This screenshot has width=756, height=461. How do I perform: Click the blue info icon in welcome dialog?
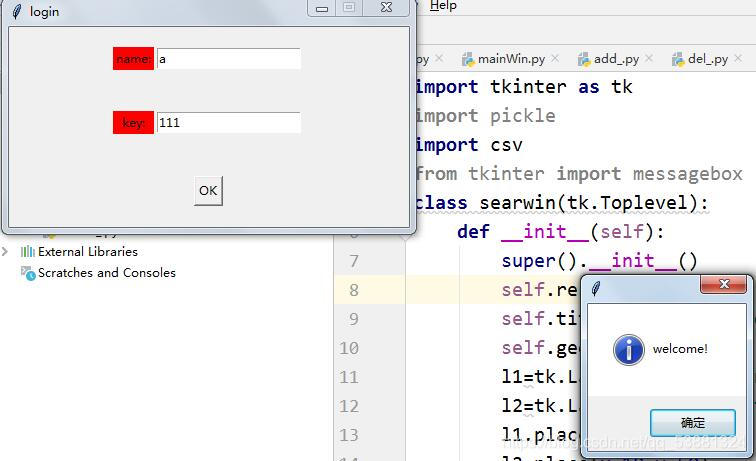tap(629, 350)
